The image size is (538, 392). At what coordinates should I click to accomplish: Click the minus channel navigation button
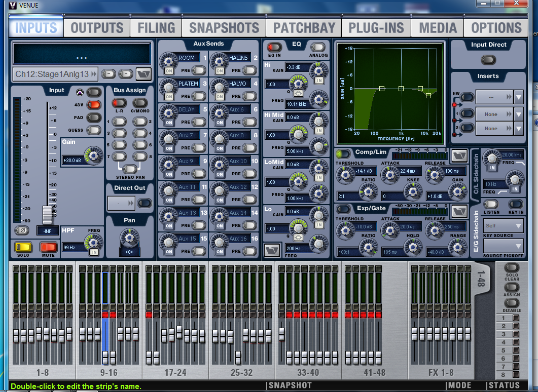point(109,74)
